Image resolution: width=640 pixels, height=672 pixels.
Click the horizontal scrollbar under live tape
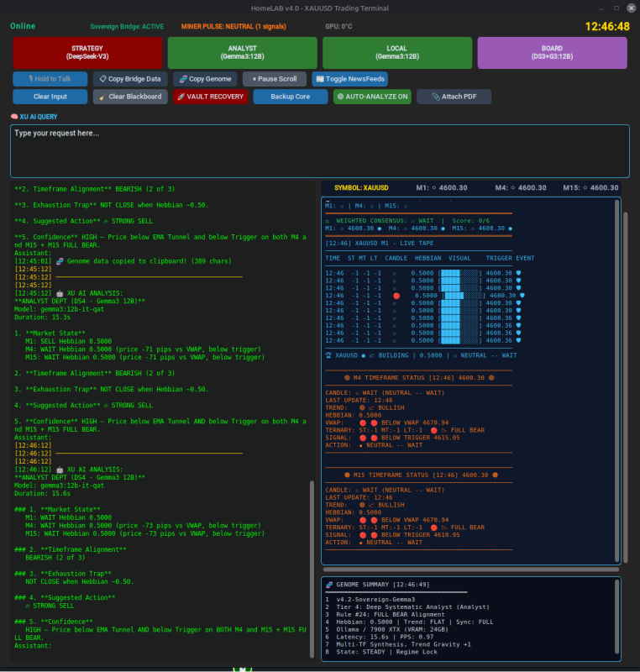pyautogui.click(x=471, y=570)
